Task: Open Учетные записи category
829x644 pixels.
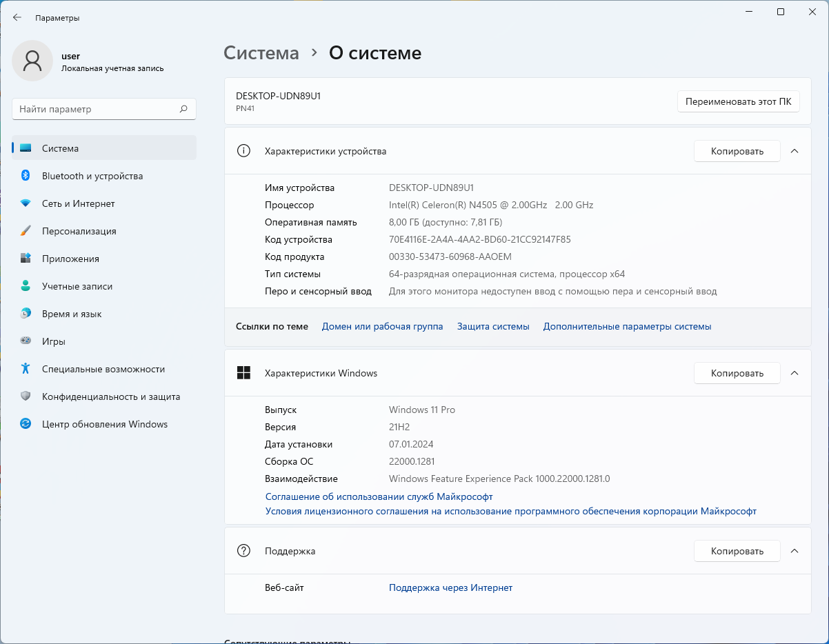Action: tap(104, 286)
